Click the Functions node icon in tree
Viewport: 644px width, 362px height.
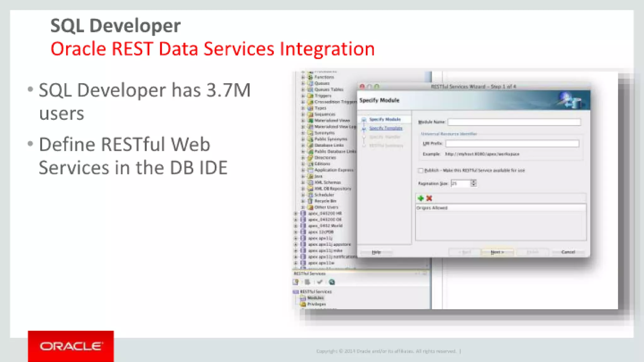tap(310, 77)
